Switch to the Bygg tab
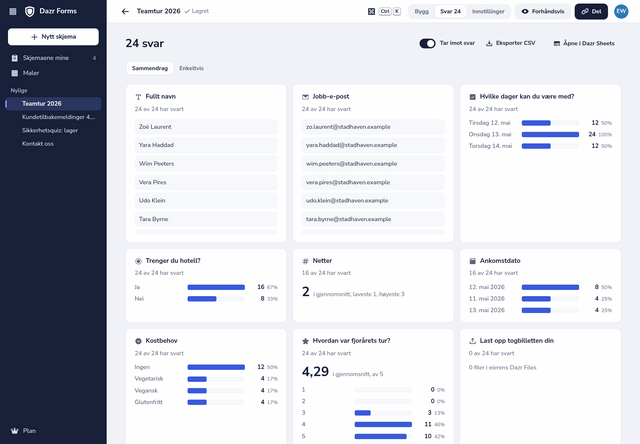Viewport: 640px width, 444px height. [422, 11]
